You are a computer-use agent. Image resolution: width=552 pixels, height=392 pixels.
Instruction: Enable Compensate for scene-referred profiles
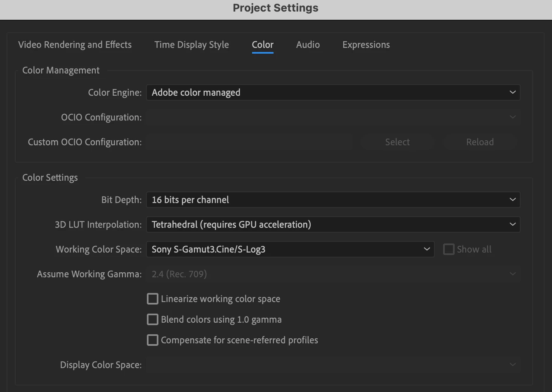(x=153, y=340)
